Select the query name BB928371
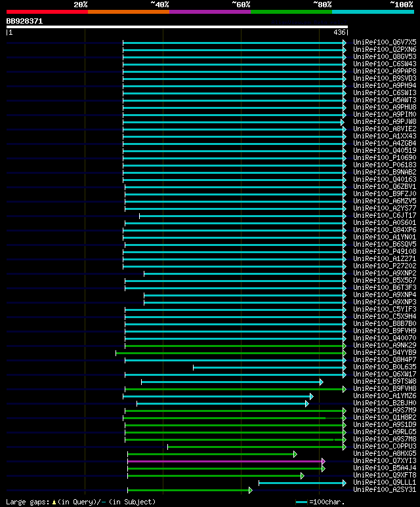The width and height of the screenshot is (420, 507). click(24, 22)
